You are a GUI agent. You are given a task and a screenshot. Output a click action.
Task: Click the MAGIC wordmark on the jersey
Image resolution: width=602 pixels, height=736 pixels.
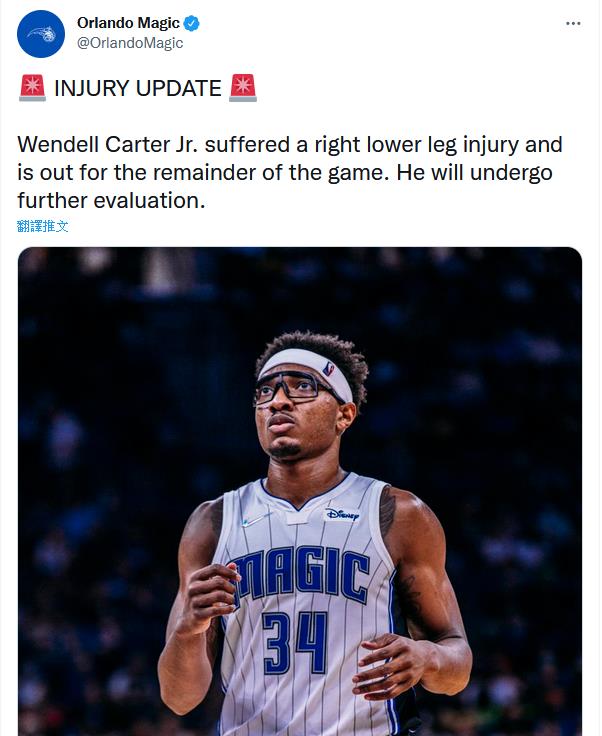click(x=298, y=576)
